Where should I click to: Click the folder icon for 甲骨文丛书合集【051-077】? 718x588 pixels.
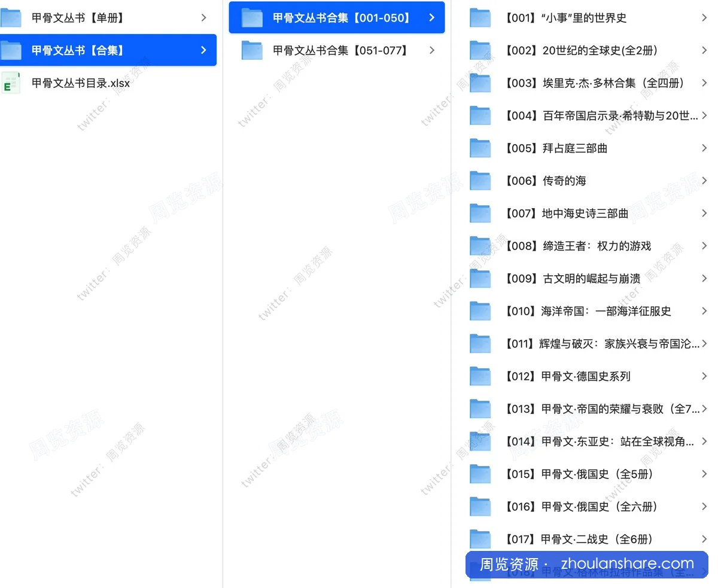coord(252,50)
